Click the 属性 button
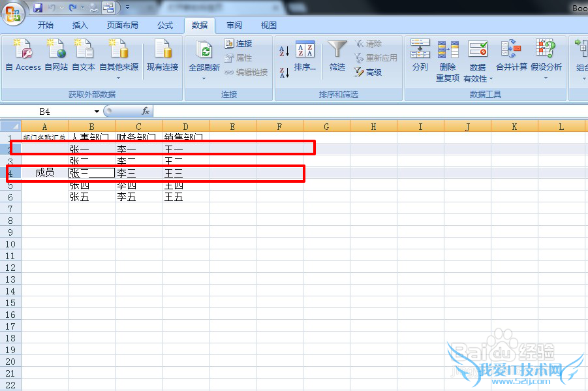This screenshot has height=391, width=588. coord(238,58)
